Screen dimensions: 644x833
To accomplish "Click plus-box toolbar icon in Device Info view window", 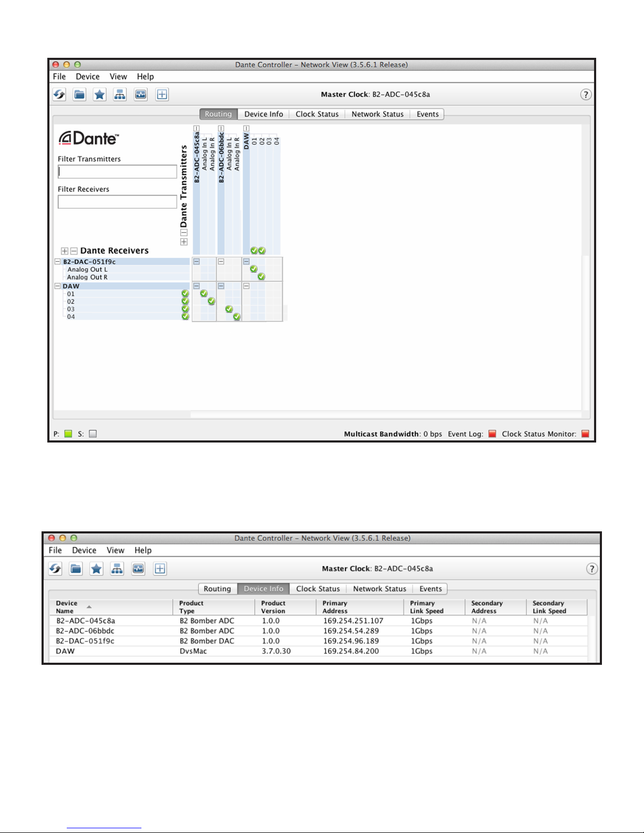I will [x=160, y=569].
